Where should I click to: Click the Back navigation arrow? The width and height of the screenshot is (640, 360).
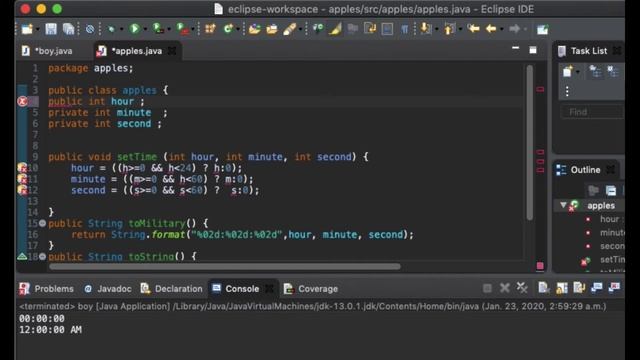(x=491, y=29)
